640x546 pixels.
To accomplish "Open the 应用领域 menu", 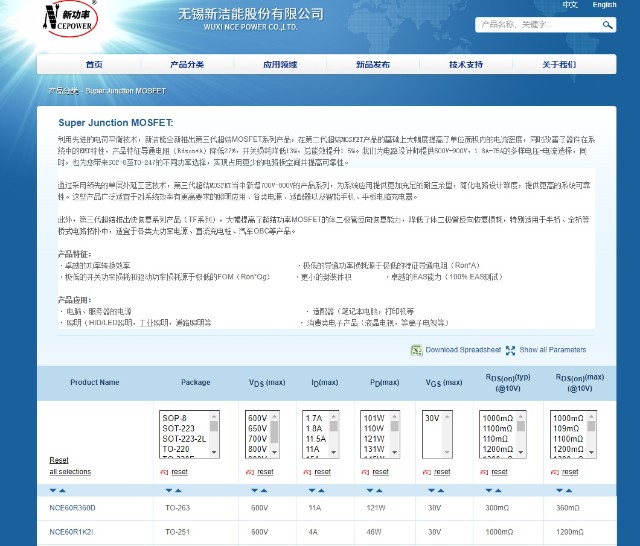I will [280, 64].
